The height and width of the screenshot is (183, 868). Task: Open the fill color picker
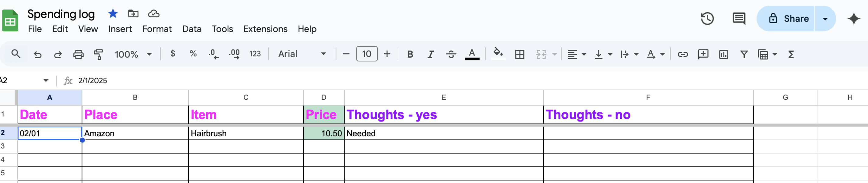click(498, 53)
